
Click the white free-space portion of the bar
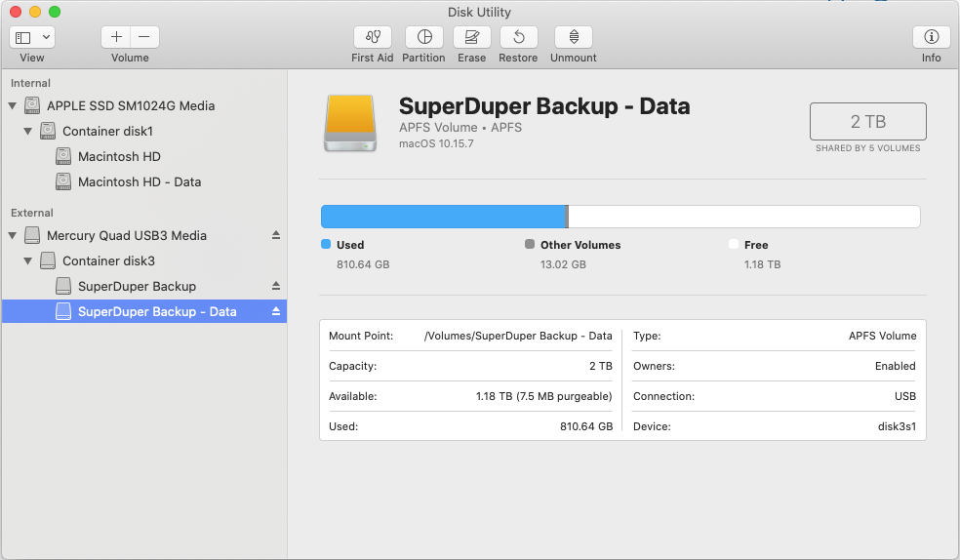(x=743, y=217)
